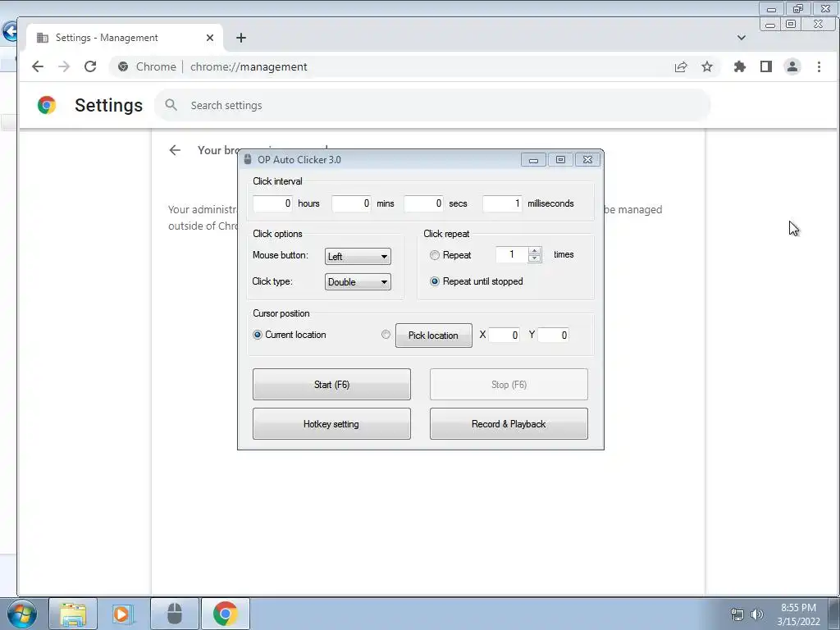The width and height of the screenshot is (840, 630).
Task: Open Chrome's three-dot menu
Action: click(819, 66)
